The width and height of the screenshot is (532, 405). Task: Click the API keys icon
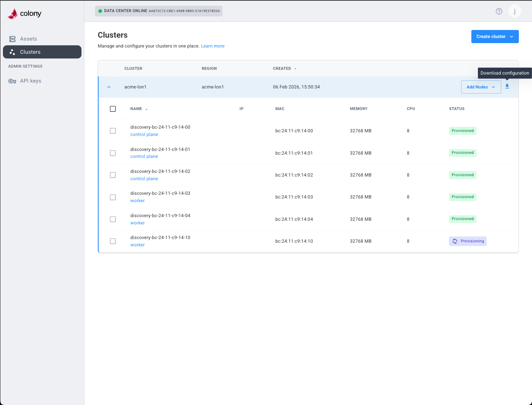pos(12,81)
